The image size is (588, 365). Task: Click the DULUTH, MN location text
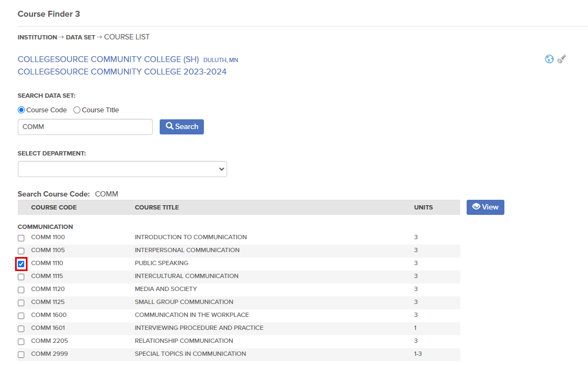(x=221, y=60)
